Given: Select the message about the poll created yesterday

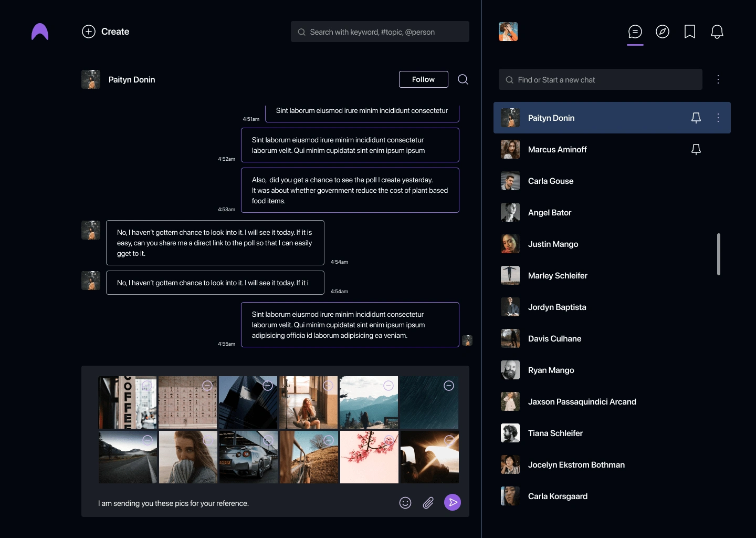Looking at the screenshot, I should point(350,190).
